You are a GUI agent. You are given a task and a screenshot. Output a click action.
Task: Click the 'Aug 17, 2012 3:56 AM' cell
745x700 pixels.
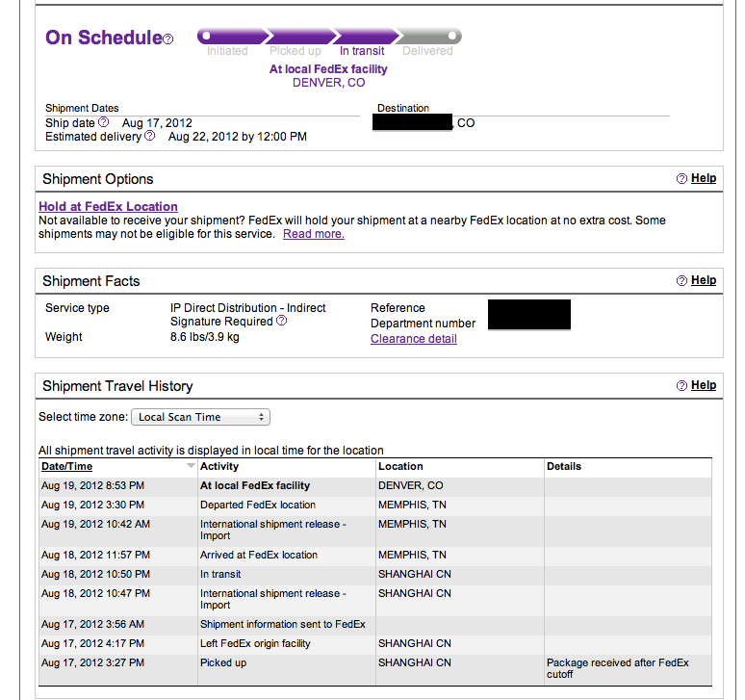117,625
